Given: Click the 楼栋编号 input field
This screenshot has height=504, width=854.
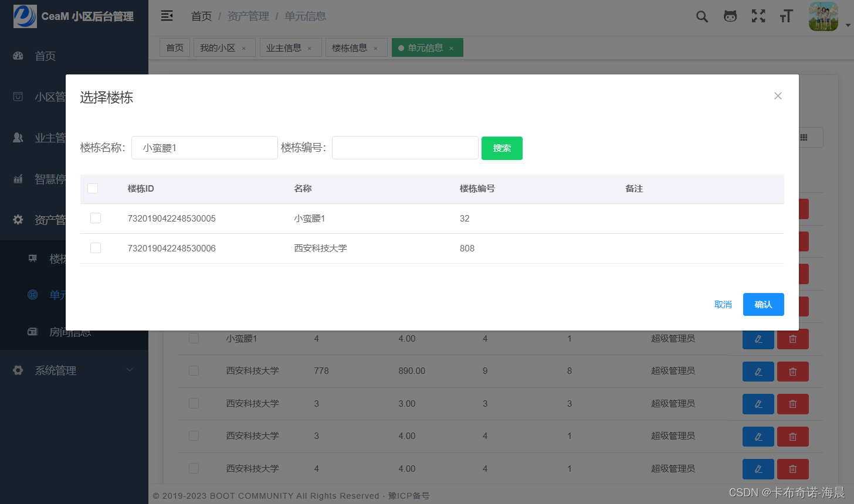Looking at the screenshot, I should (x=405, y=147).
